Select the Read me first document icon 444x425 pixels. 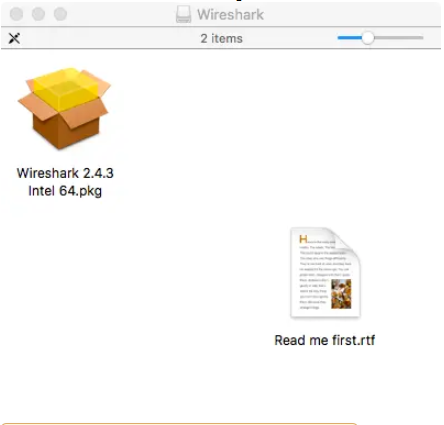(325, 272)
